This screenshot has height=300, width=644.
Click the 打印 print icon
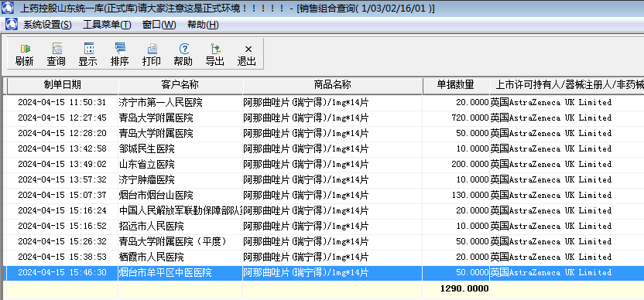click(x=151, y=55)
